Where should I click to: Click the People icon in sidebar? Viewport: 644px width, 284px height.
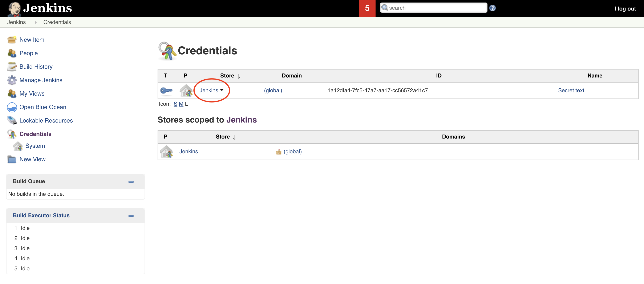coord(12,53)
